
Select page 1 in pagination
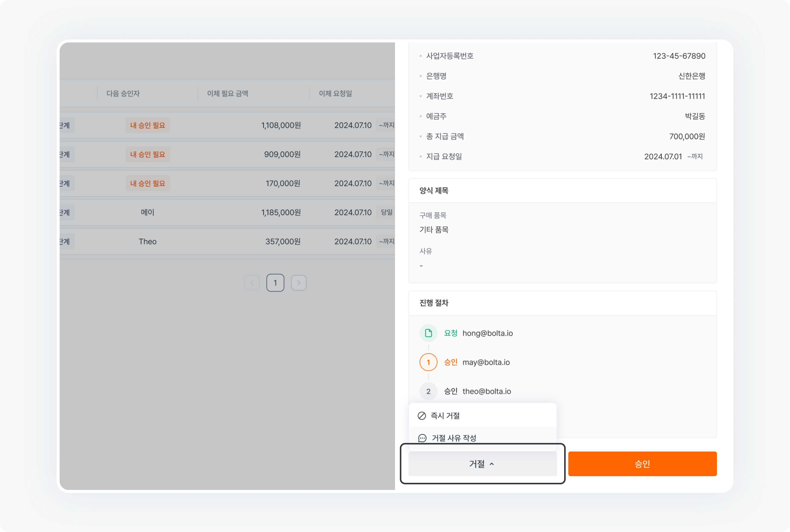click(275, 283)
